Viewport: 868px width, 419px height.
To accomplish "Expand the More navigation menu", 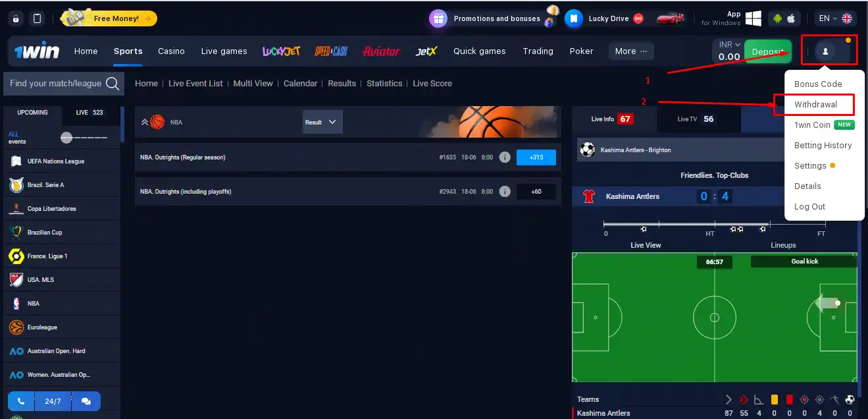I will coord(630,51).
